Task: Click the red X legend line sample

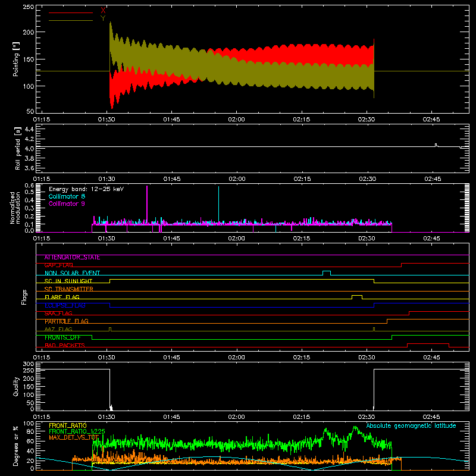Action: tap(71, 12)
